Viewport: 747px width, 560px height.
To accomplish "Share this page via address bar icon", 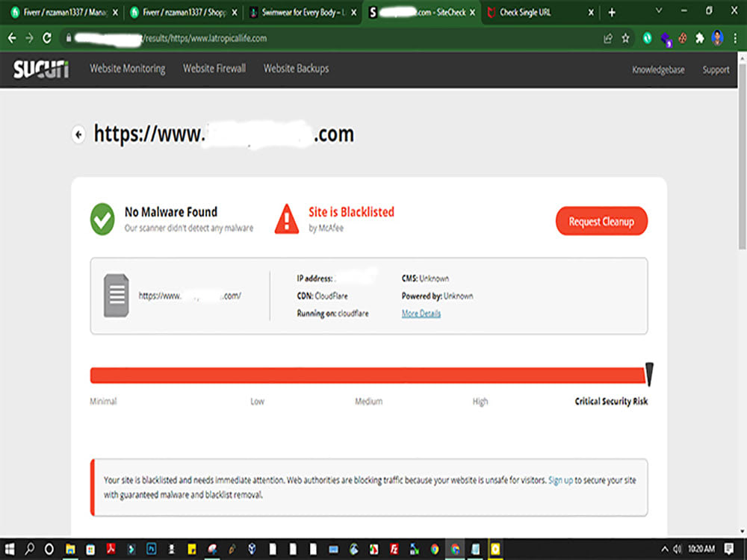I will 607,39.
